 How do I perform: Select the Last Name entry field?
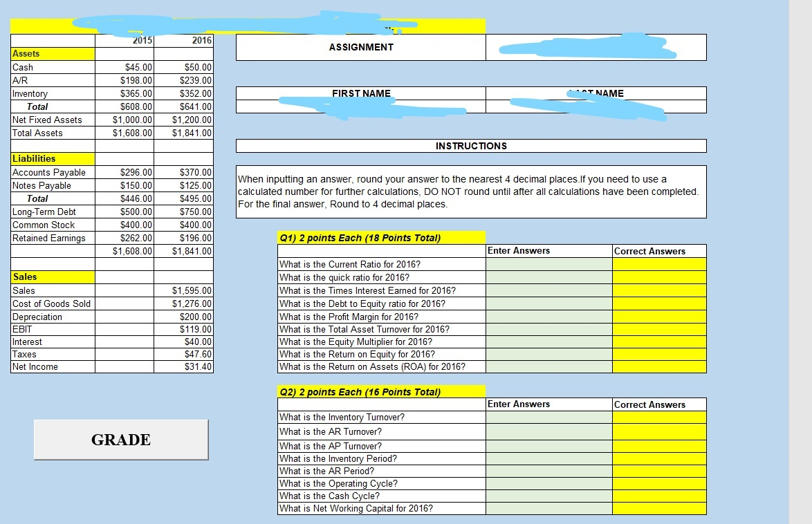[x=596, y=105]
